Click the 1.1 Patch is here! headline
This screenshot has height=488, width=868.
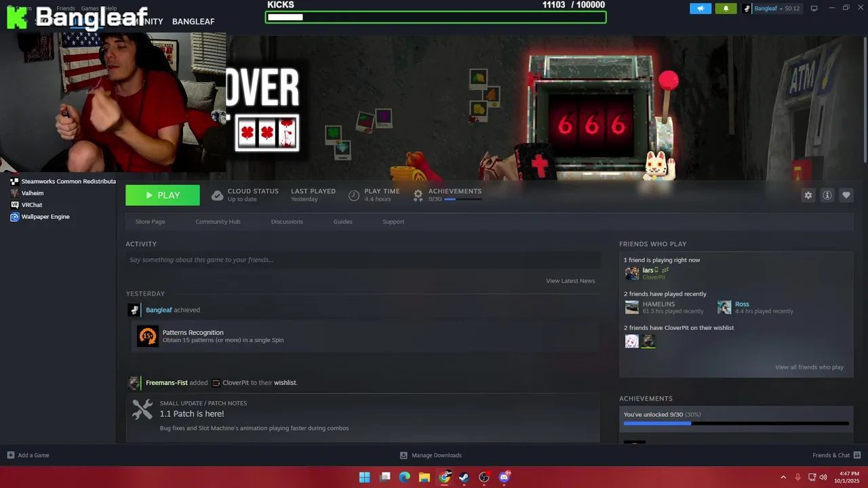tap(192, 414)
